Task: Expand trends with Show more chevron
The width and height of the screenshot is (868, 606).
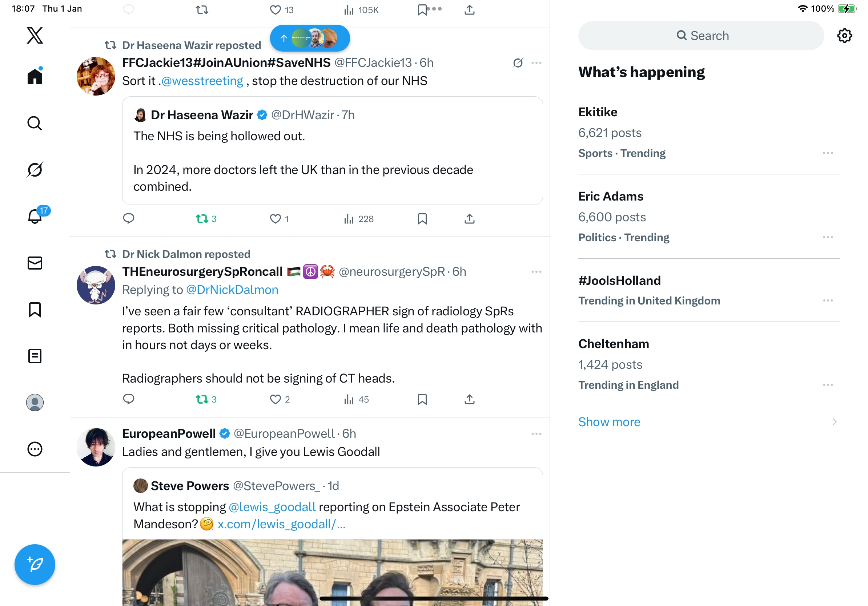Action: 834,422
